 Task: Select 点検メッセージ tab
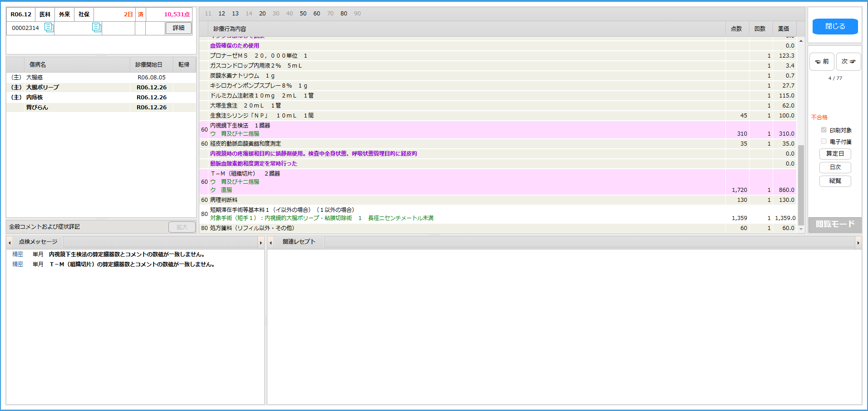click(x=38, y=242)
